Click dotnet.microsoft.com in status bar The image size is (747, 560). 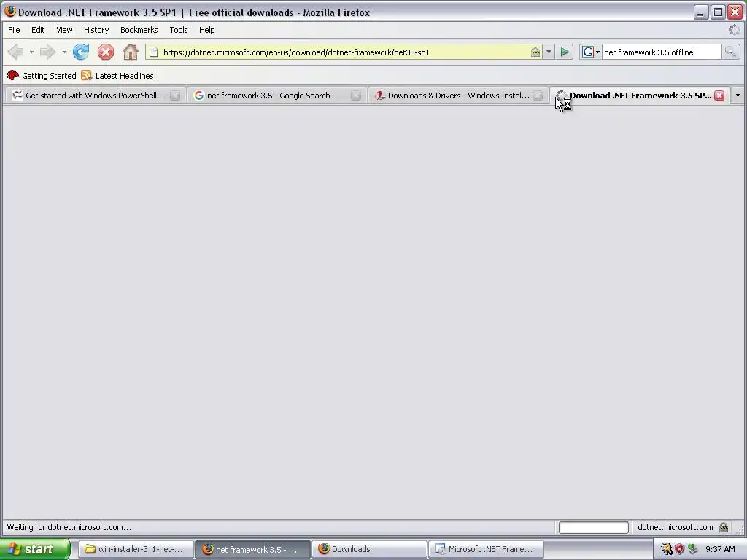[675, 527]
